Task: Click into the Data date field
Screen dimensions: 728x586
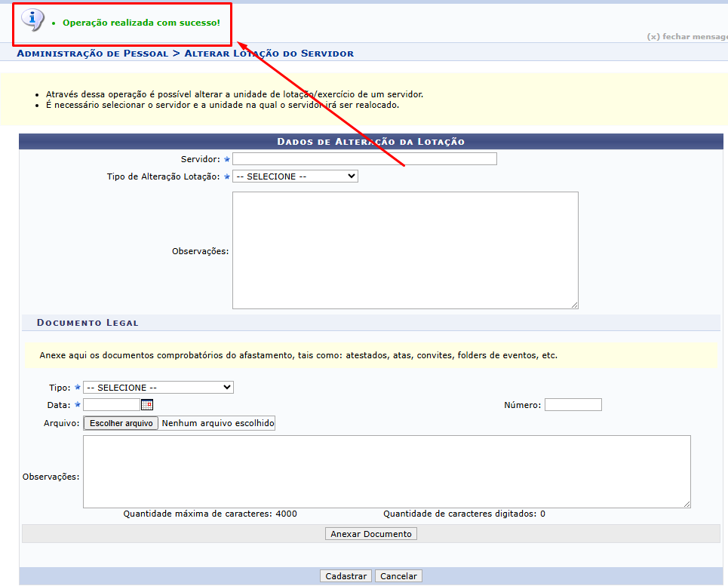Action: pyautogui.click(x=111, y=405)
